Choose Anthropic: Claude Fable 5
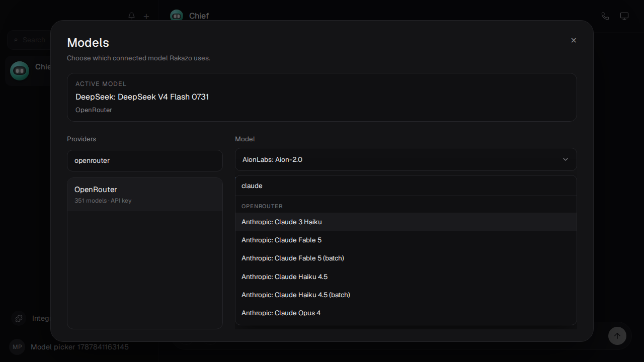Screen dimensions: 644x362 pyautogui.click(x=406, y=240)
